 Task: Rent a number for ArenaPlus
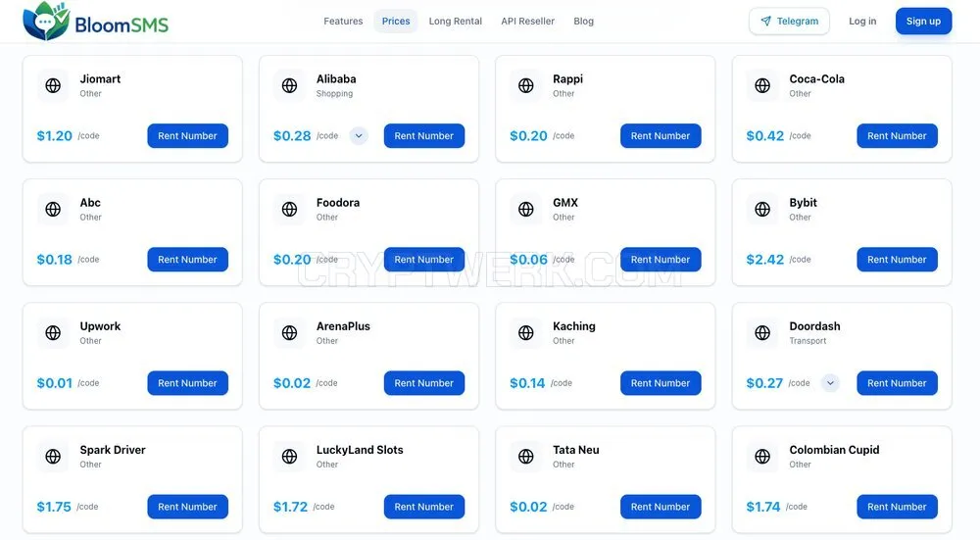(x=423, y=383)
